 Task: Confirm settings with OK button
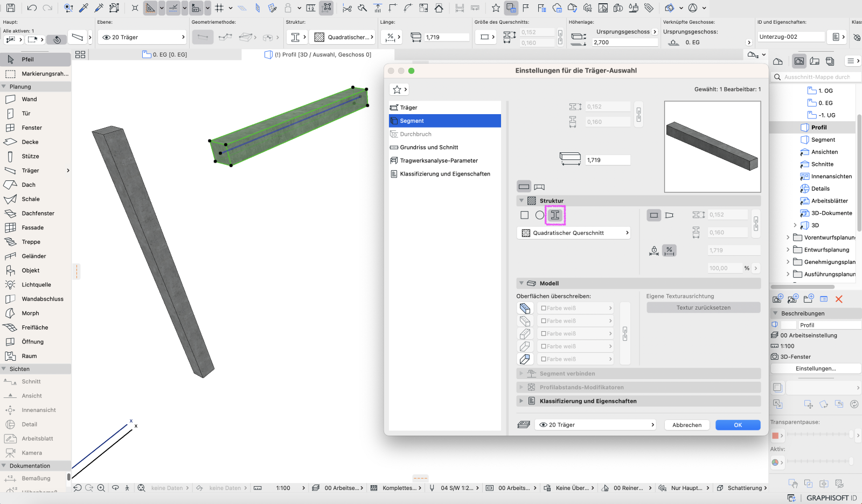coord(738,425)
